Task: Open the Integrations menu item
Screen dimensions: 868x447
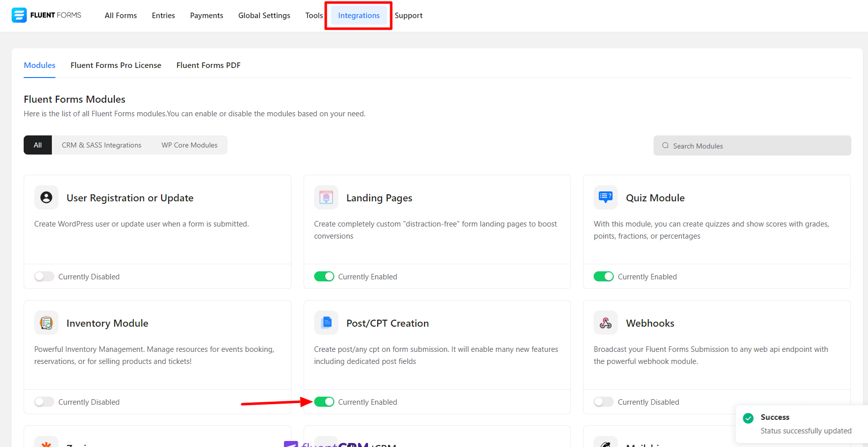Action: pyautogui.click(x=358, y=16)
